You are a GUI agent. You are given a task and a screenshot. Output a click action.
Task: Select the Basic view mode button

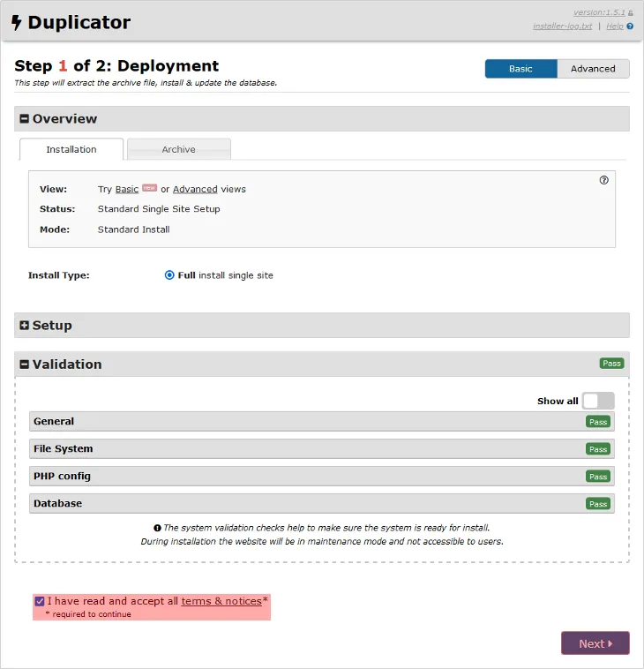520,69
